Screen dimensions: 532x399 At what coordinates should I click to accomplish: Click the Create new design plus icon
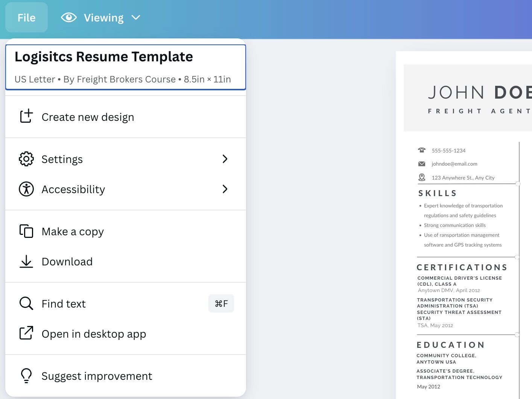point(26,116)
